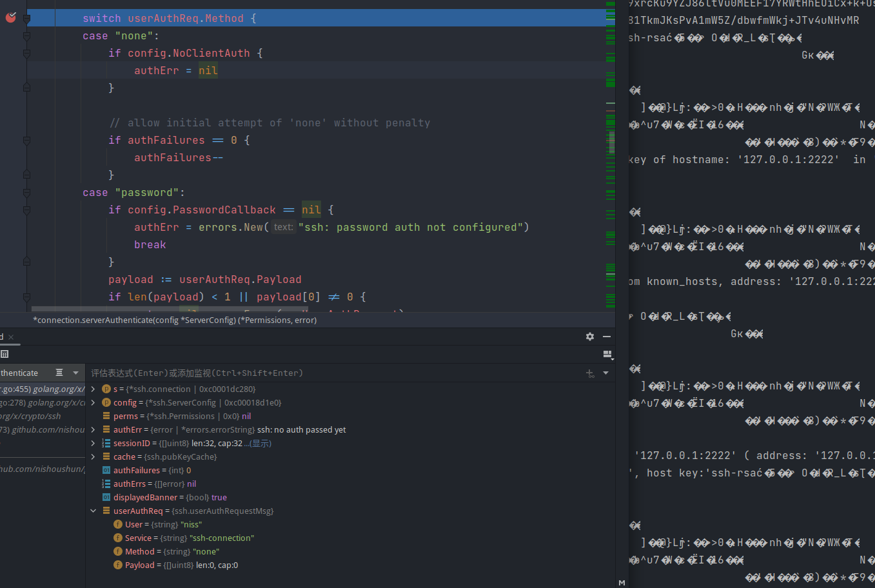Select the User field "niss"
Viewport: 875px width, 588px height.
point(350,524)
